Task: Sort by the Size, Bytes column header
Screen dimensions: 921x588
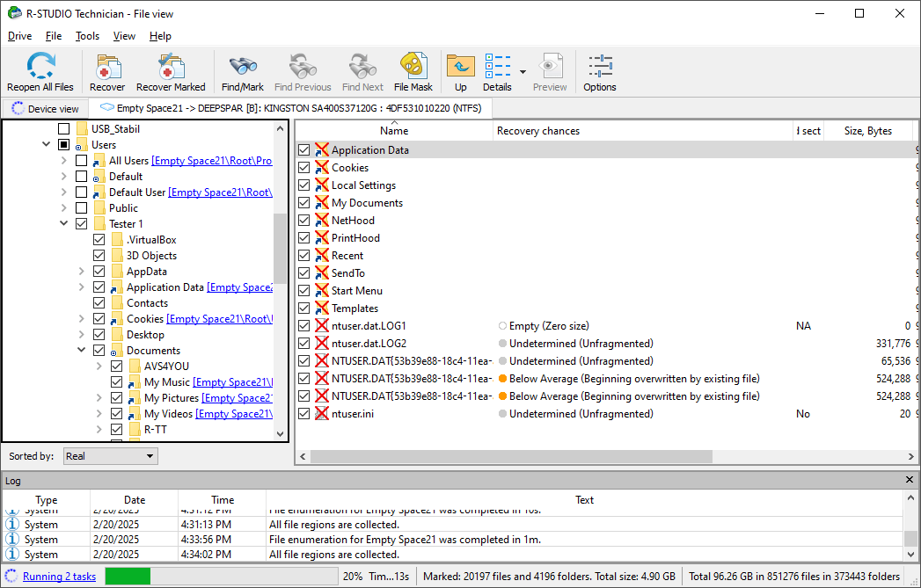Action: [x=867, y=131]
